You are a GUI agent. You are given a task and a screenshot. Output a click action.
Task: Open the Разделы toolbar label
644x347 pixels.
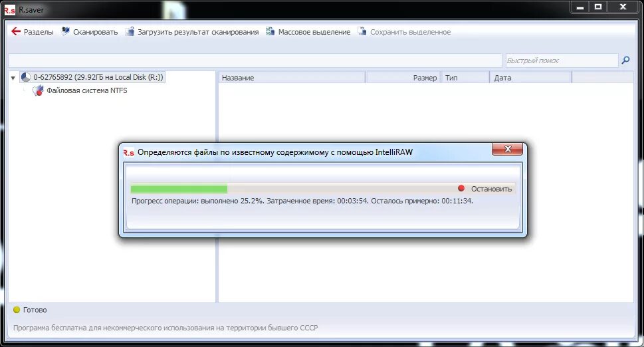pyautogui.click(x=39, y=32)
